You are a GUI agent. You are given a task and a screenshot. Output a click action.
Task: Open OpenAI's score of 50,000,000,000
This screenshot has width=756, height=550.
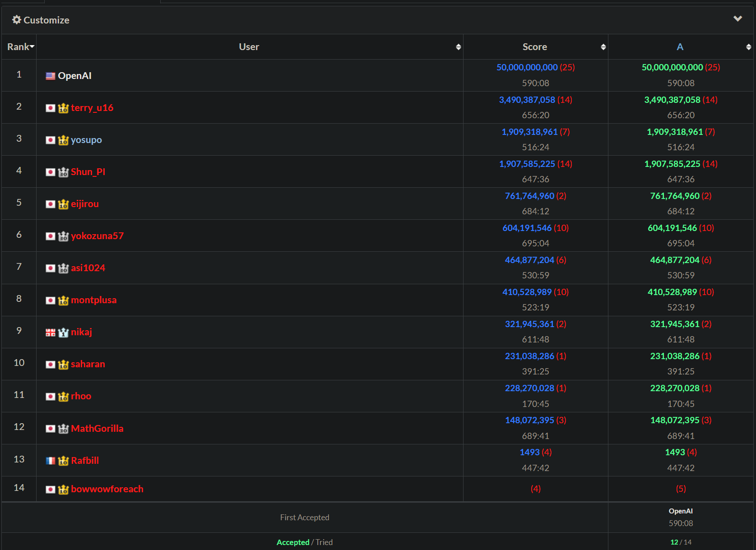(527, 67)
